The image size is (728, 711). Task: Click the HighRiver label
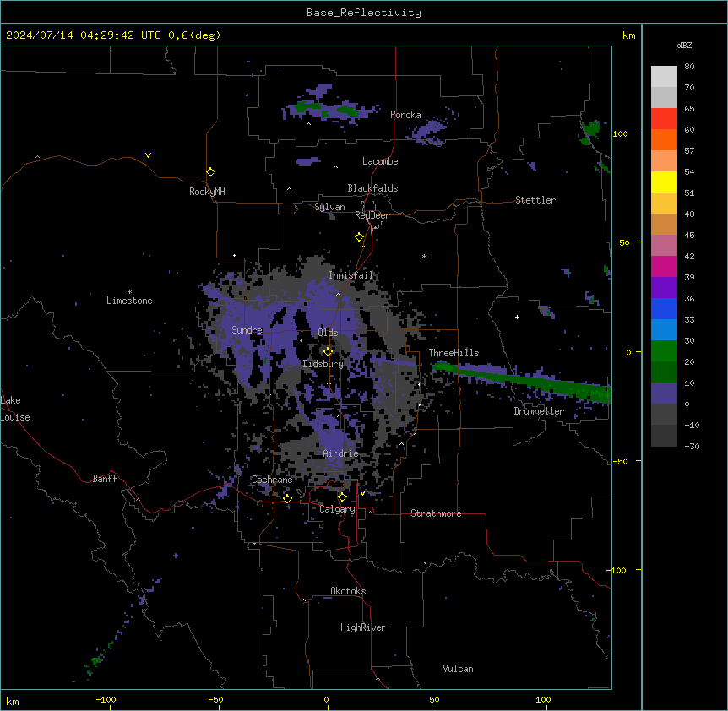pyautogui.click(x=363, y=627)
